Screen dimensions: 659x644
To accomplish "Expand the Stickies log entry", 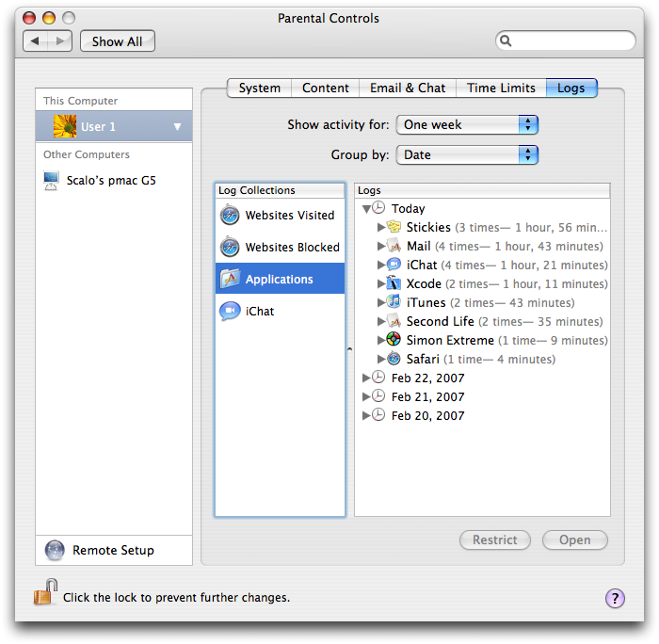I will pyautogui.click(x=380, y=228).
